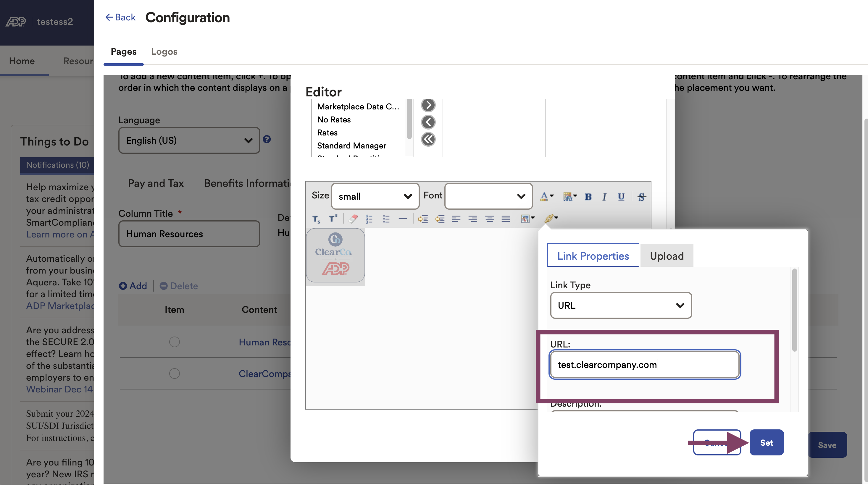This screenshot has height=485, width=868.
Task: Click the Column Title input field
Action: click(189, 234)
